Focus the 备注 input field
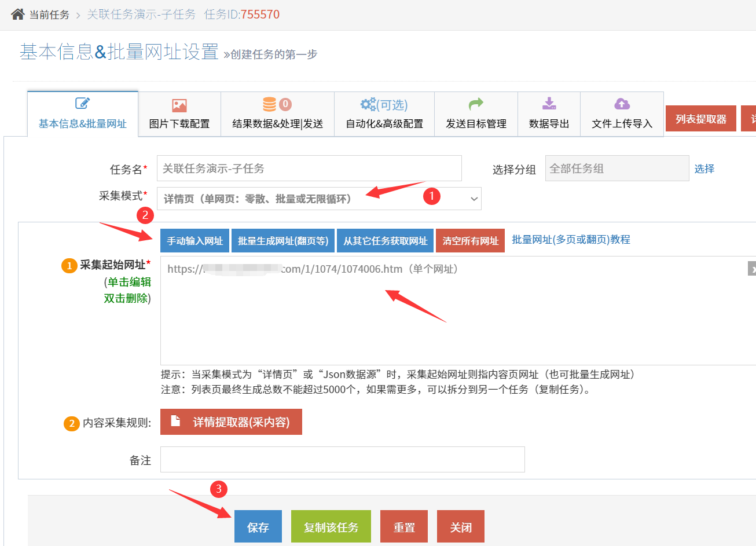The height and width of the screenshot is (546, 756). pos(343,460)
